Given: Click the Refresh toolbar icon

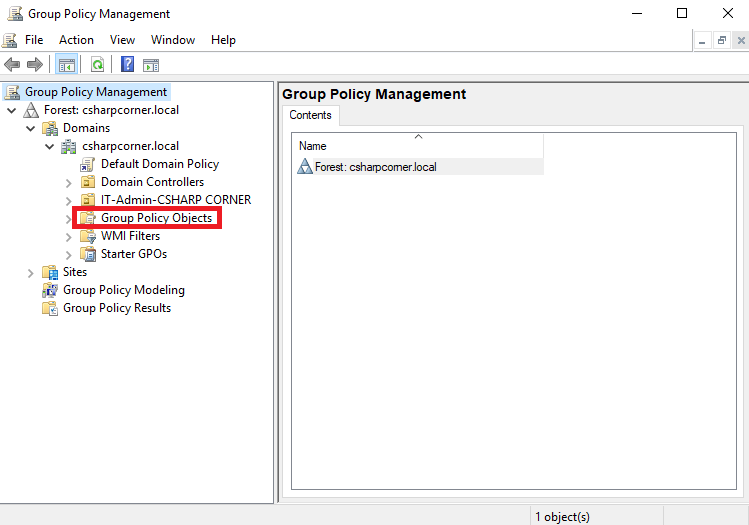Looking at the screenshot, I should 97,64.
